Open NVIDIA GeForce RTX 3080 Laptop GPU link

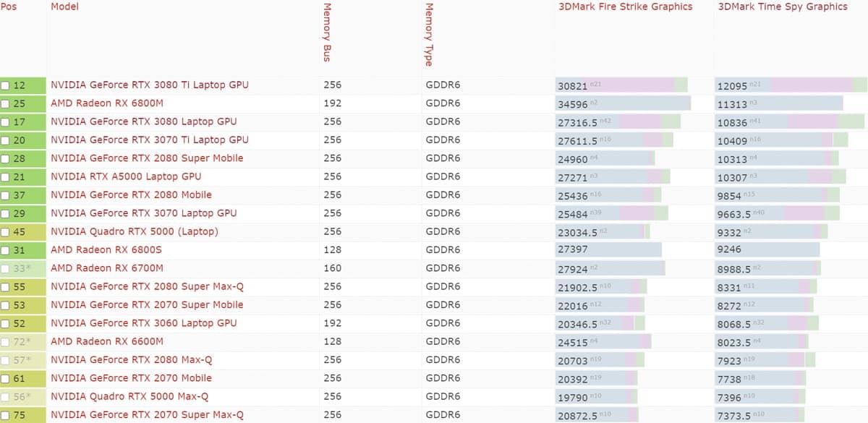(x=143, y=121)
